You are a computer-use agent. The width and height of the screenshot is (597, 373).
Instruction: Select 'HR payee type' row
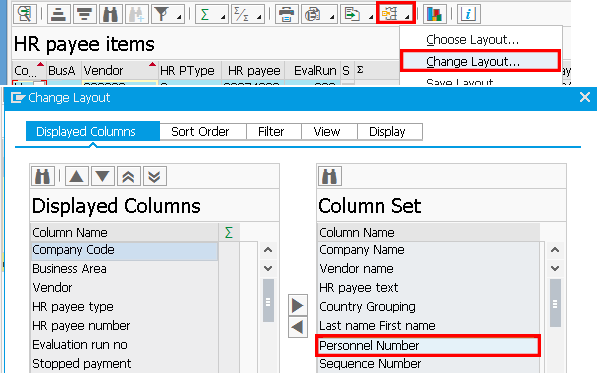tap(124, 307)
